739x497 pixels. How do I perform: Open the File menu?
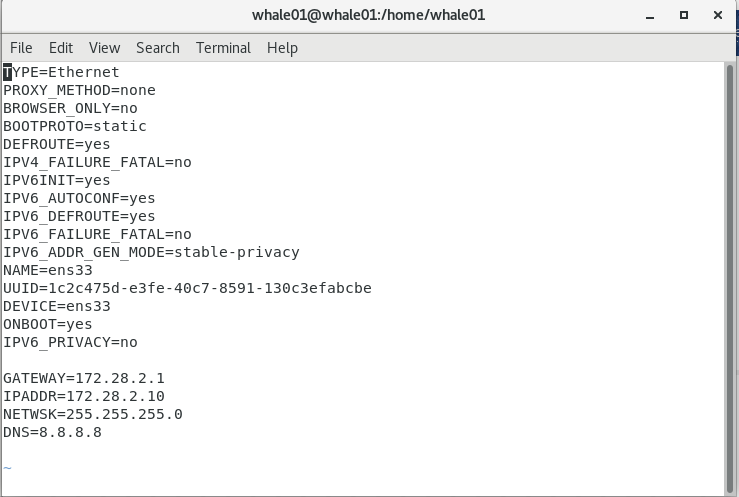[x=21, y=47]
